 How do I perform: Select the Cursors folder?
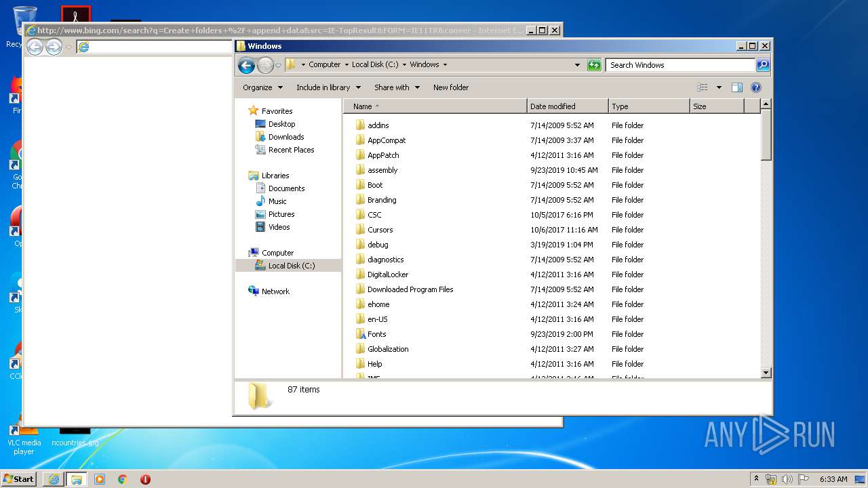[380, 230]
